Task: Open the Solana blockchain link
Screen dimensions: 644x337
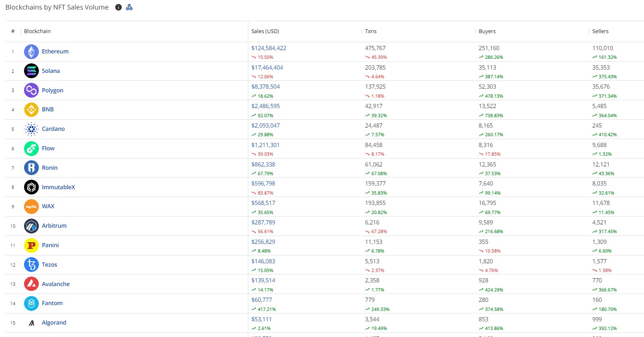Action: point(51,71)
